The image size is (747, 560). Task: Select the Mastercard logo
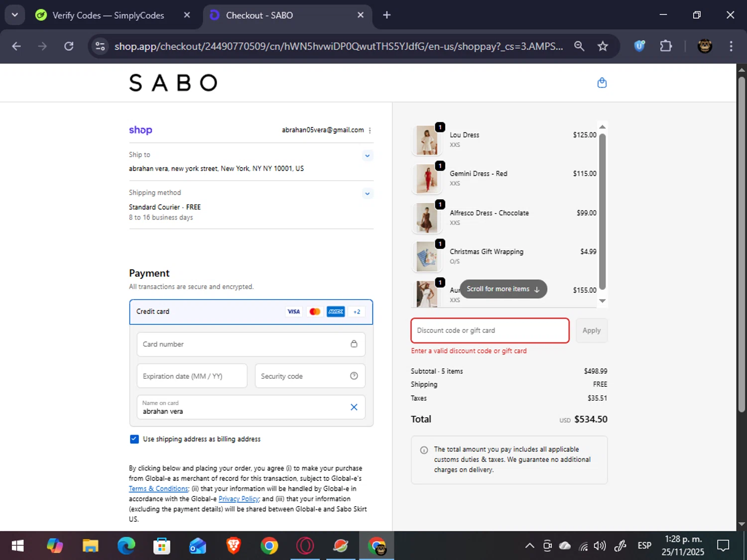coord(315,312)
